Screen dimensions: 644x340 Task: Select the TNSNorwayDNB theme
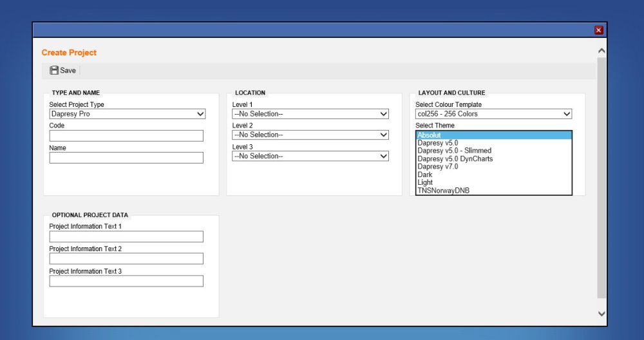point(494,191)
